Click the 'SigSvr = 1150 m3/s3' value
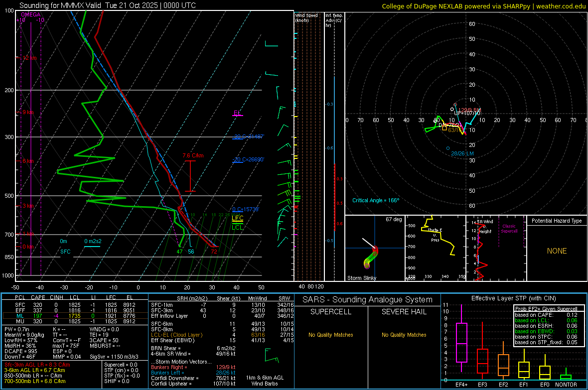Image resolution: width=588 pixels, height=390 pixels. [x=114, y=357]
